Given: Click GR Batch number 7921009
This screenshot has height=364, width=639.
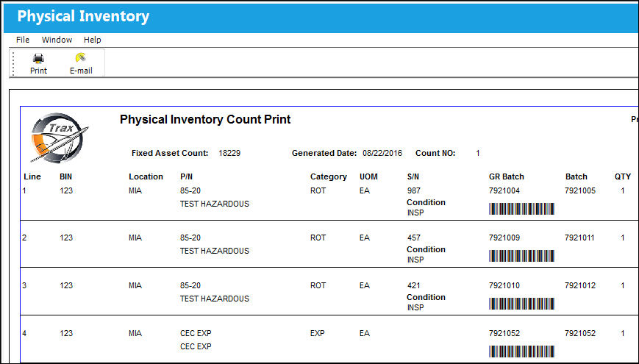Looking at the screenshot, I should click(x=504, y=238).
